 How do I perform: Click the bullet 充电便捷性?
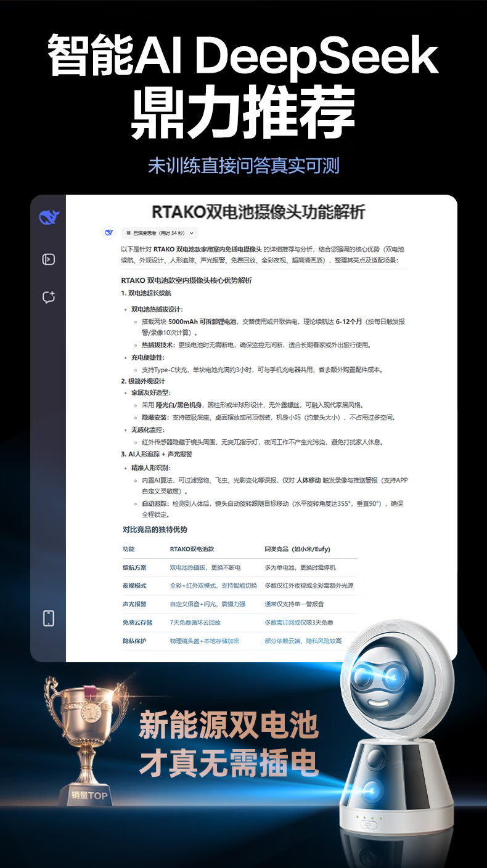(x=148, y=357)
